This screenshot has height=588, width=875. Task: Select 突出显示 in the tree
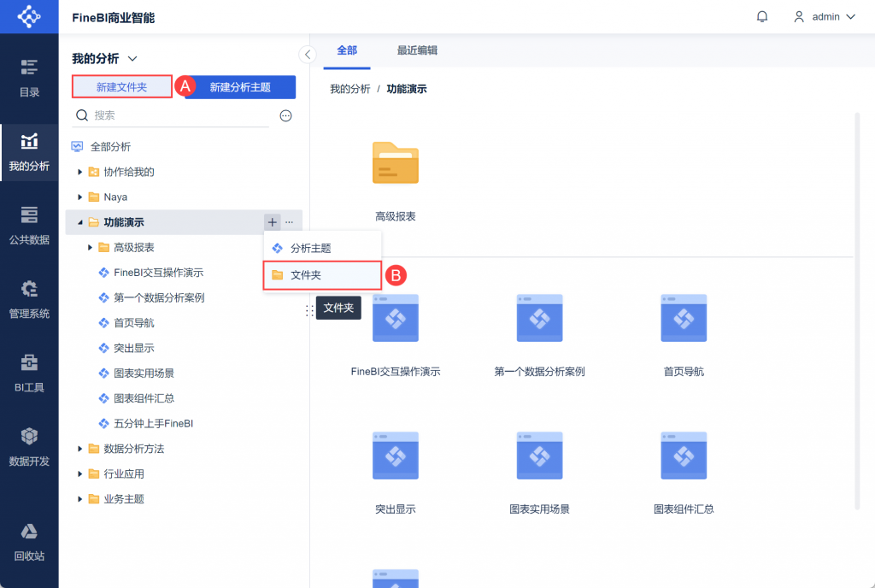point(134,348)
